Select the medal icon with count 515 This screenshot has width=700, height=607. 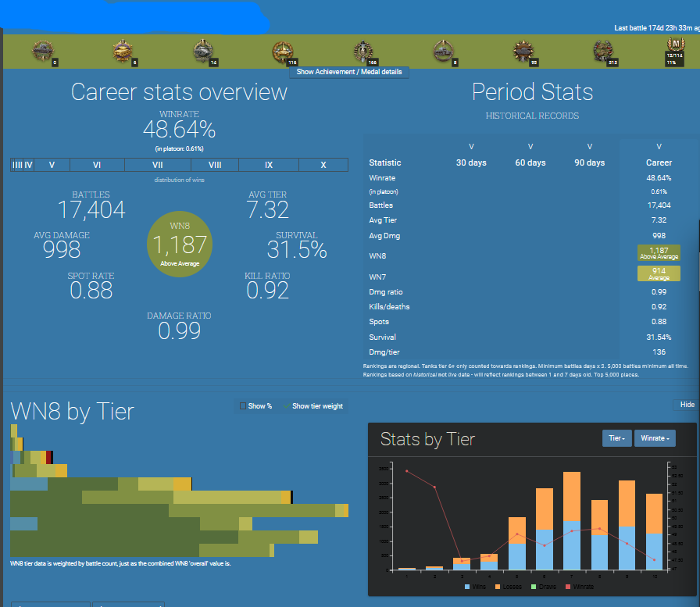pyautogui.click(x=603, y=52)
